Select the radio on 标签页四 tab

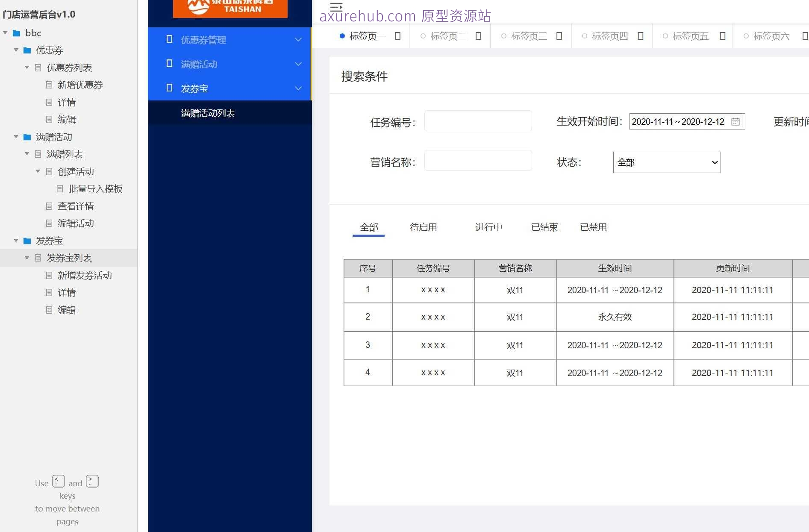pos(584,36)
